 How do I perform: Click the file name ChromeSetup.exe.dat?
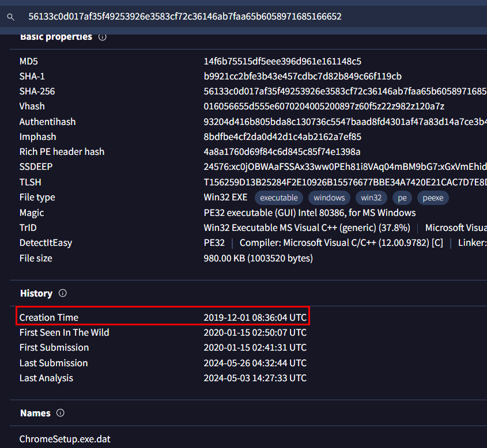coord(65,439)
